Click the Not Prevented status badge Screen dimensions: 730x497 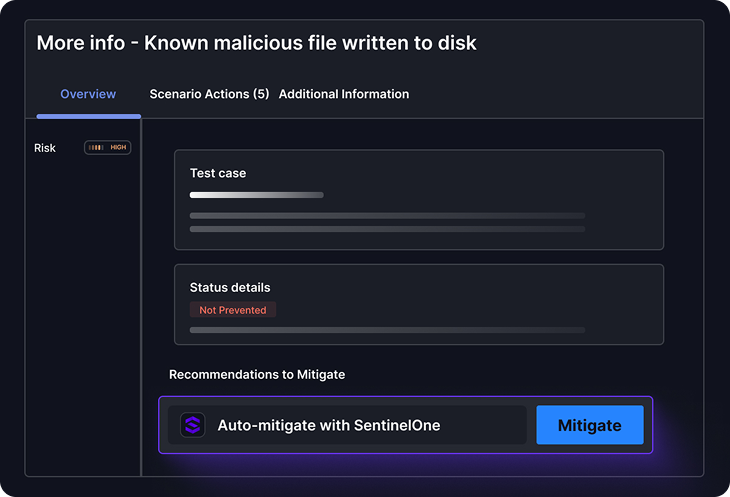(233, 310)
